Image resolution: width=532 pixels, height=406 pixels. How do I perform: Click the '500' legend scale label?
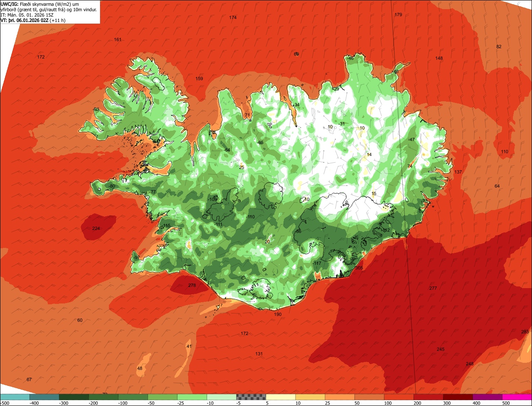pyautogui.click(x=506, y=403)
